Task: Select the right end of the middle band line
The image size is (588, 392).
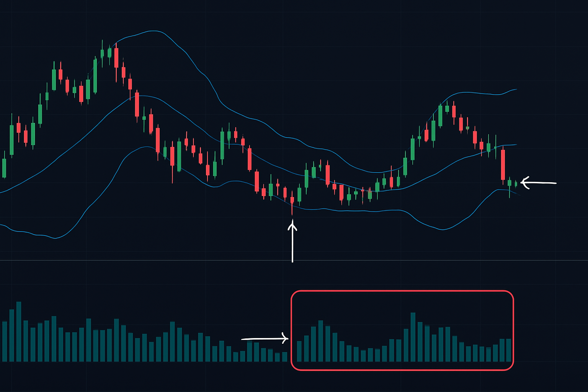Action: 515,145
